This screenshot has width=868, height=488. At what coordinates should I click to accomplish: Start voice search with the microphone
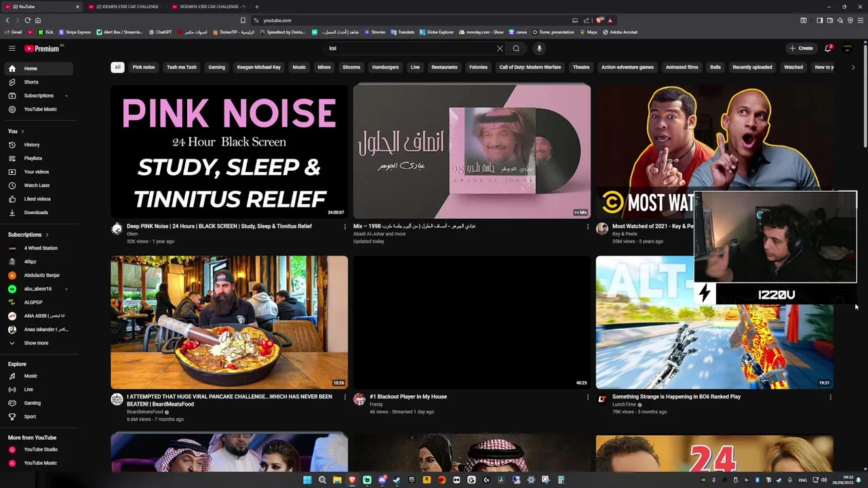pyautogui.click(x=539, y=48)
